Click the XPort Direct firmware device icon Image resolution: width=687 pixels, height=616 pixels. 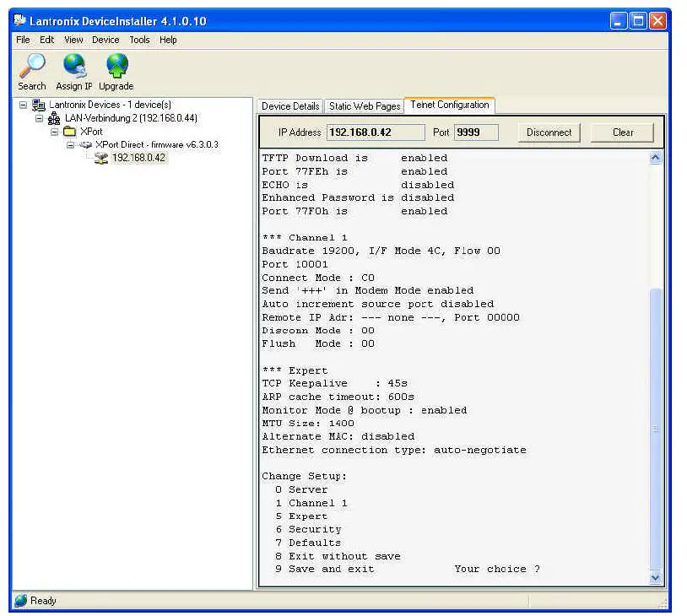point(85,145)
